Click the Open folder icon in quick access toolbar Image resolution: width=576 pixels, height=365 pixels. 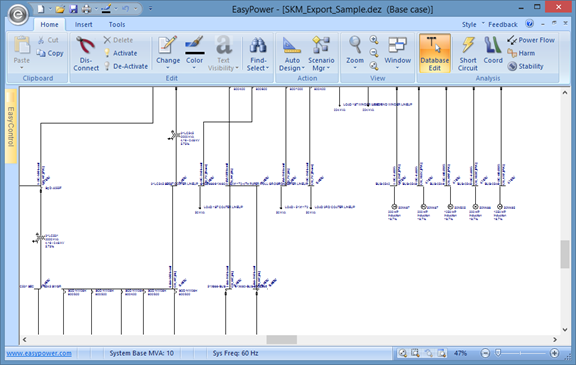(x=60, y=9)
